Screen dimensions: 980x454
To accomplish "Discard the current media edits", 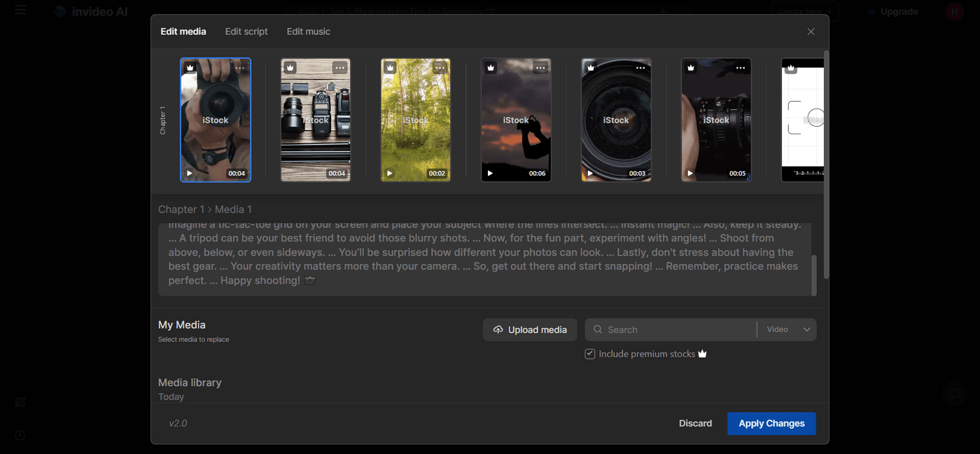I will pyautogui.click(x=695, y=423).
